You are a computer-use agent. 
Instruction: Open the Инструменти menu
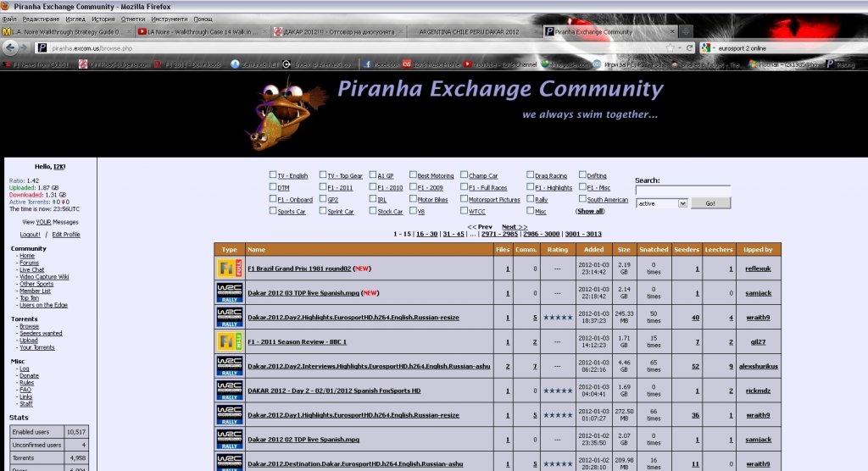(169, 19)
